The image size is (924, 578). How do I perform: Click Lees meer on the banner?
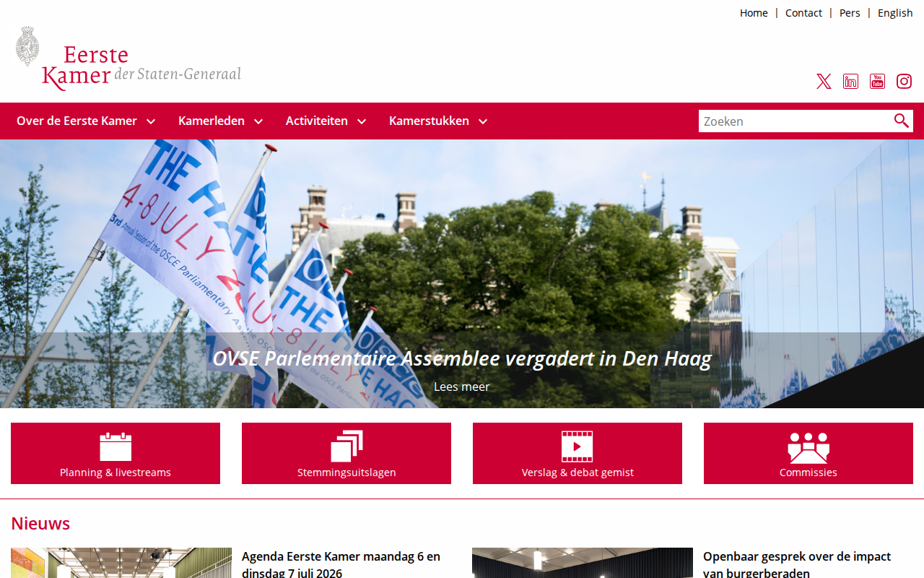pyautogui.click(x=462, y=387)
